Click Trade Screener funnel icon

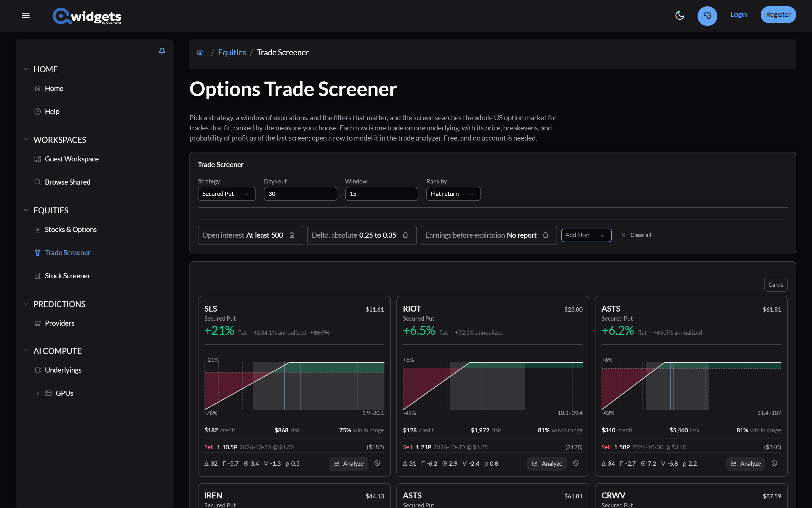(37, 253)
